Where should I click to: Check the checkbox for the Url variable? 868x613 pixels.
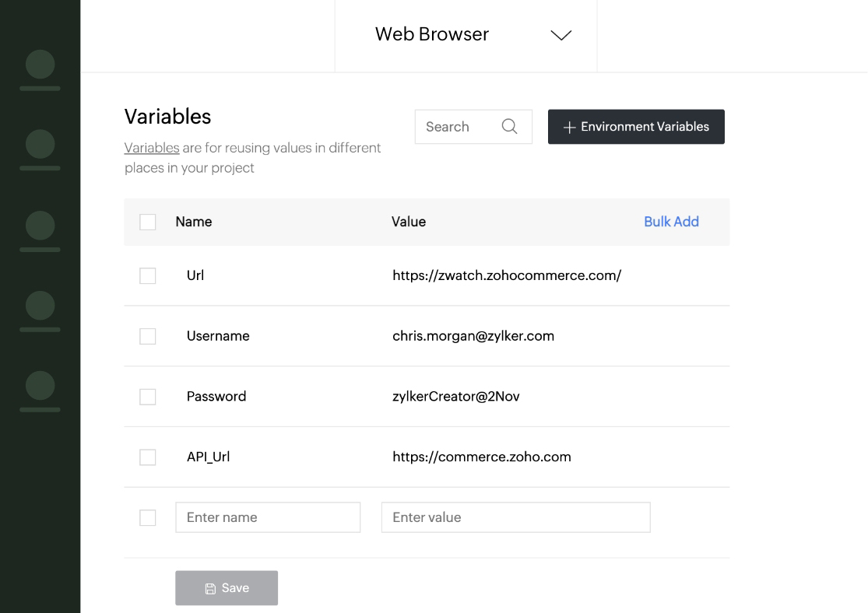147,275
